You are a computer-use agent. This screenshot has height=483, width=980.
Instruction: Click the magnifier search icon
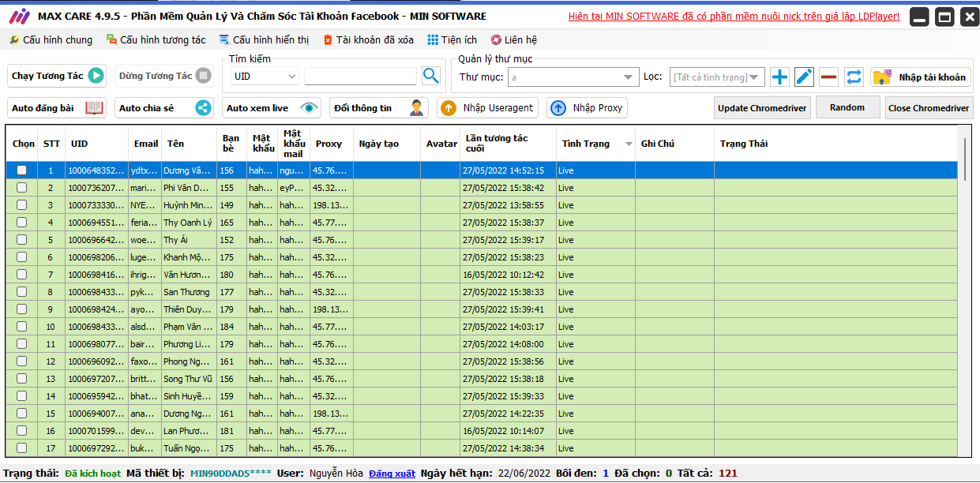pos(430,76)
